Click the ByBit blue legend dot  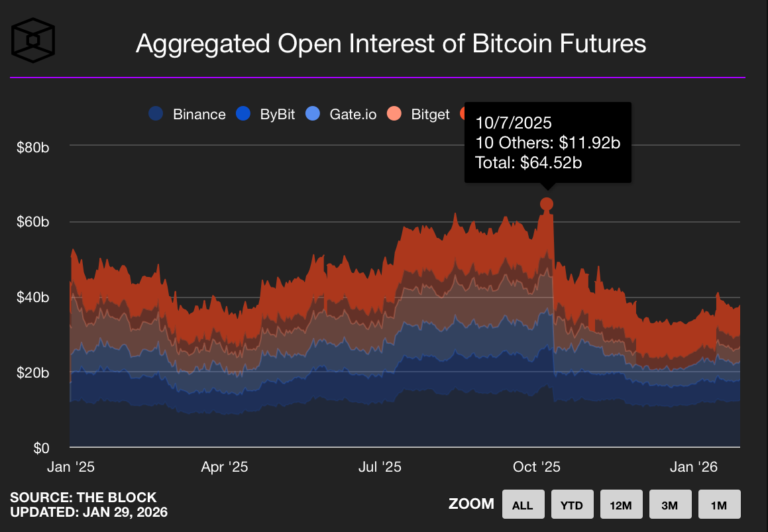click(x=243, y=114)
